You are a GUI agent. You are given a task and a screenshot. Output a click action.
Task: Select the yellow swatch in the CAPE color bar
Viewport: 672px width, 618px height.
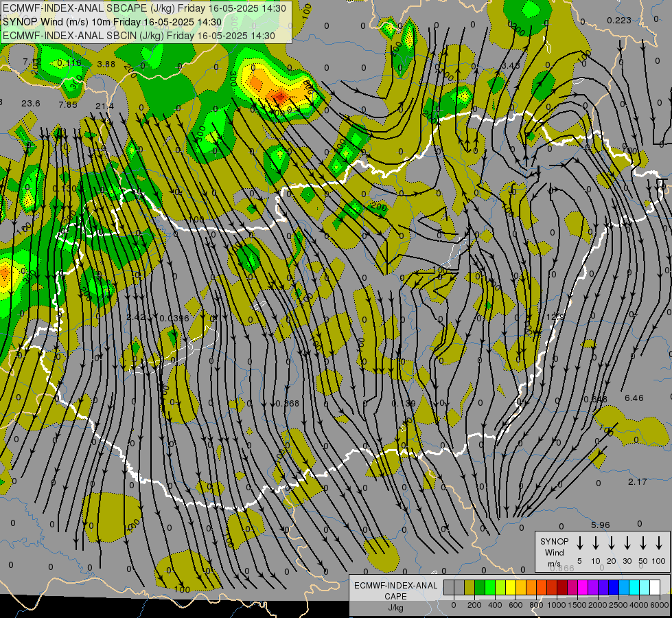(x=511, y=587)
